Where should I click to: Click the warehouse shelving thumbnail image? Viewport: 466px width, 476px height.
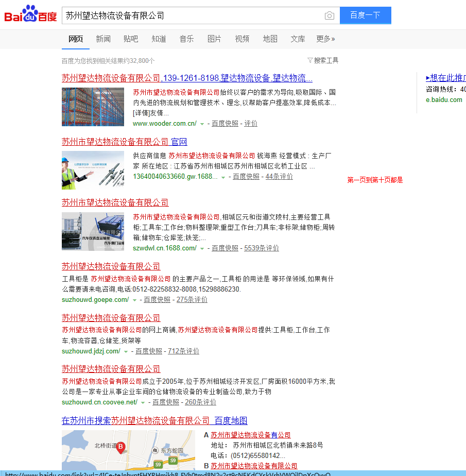coord(93,107)
